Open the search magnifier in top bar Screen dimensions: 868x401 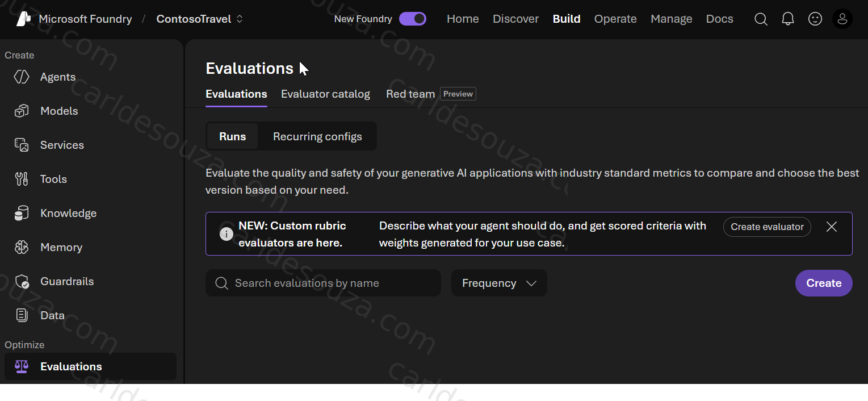coord(761,19)
